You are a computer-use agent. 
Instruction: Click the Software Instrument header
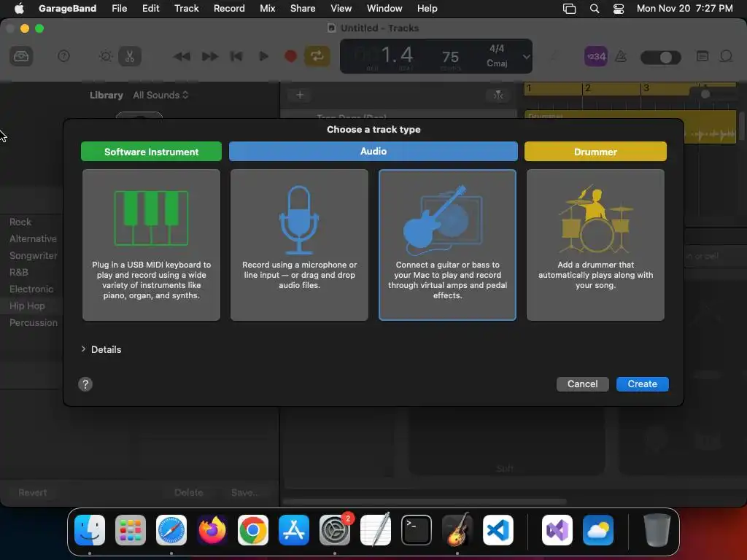pyautogui.click(x=151, y=152)
